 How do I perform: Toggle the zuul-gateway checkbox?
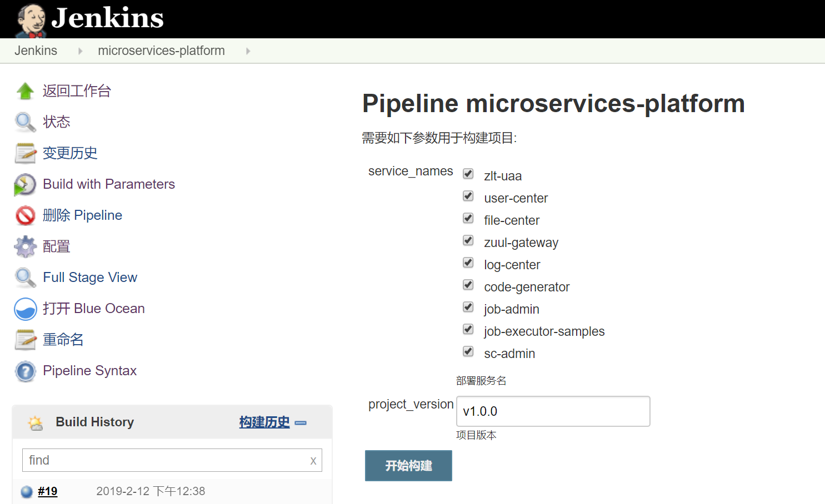[468, 240]
